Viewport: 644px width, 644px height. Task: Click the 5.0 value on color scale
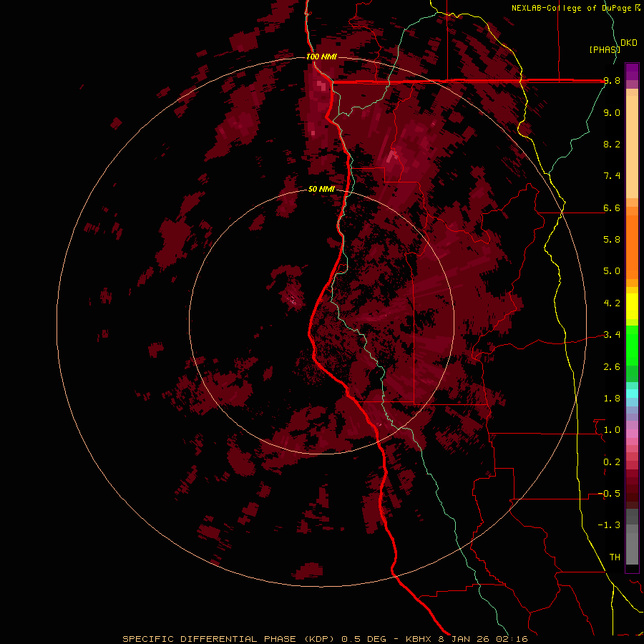click(612, 271)
